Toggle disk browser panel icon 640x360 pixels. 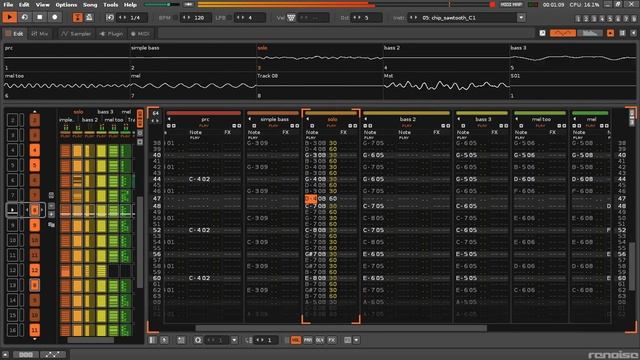[x=622, y=33]
